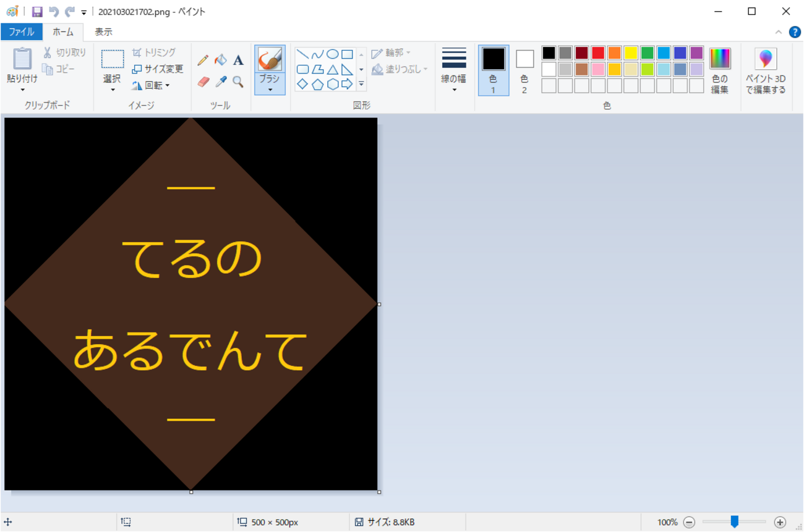Image resolution: width=804 pixels, height=532 pixels.
Task: Open Paint help with question mark icon
Action: click(795, 32)
